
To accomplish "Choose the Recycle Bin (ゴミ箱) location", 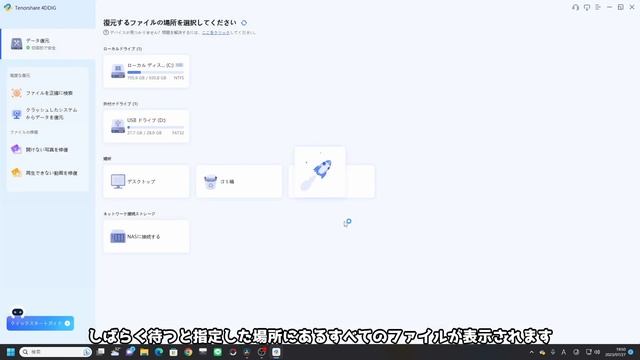I will (239, 181).
